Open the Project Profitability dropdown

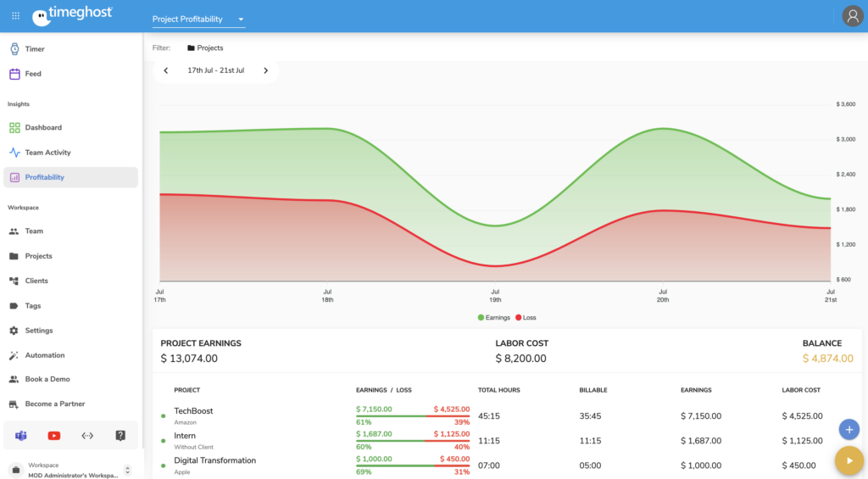tap(198, 19)
